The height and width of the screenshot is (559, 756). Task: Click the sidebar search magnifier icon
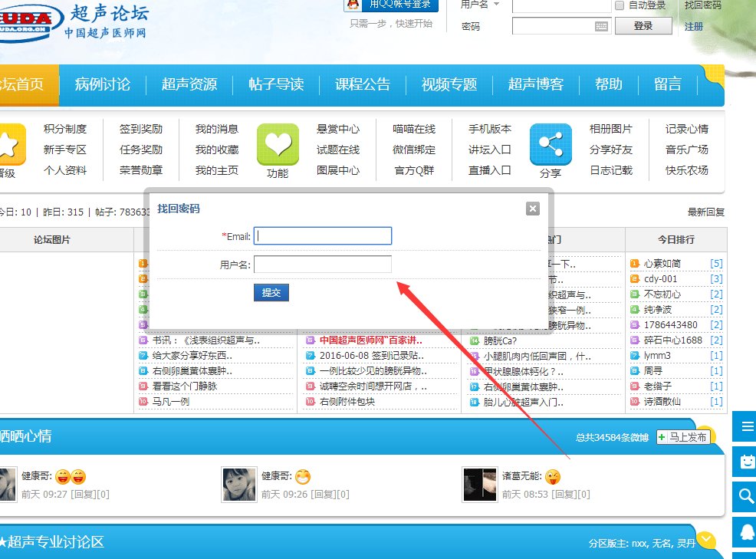(745, 496)
